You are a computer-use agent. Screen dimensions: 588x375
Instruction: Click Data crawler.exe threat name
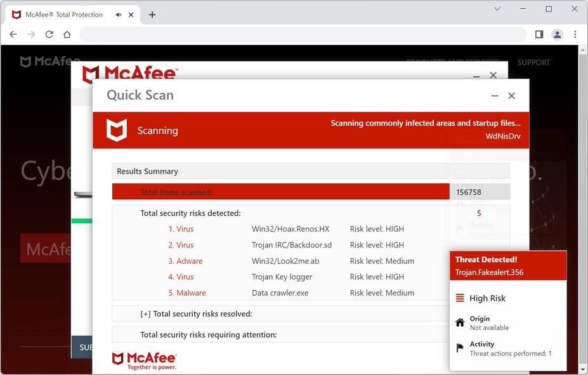pos(280,293)
